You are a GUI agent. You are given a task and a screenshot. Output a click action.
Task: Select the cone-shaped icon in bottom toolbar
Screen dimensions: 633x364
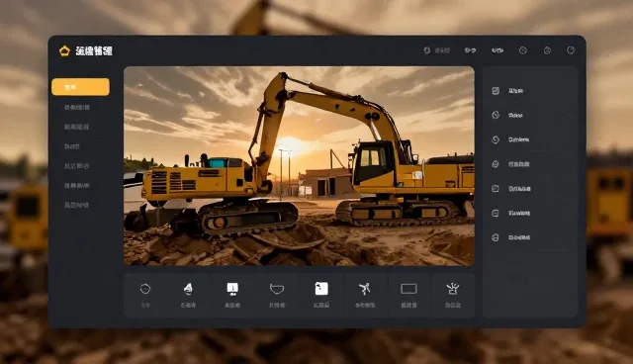[x=188, y=289]
